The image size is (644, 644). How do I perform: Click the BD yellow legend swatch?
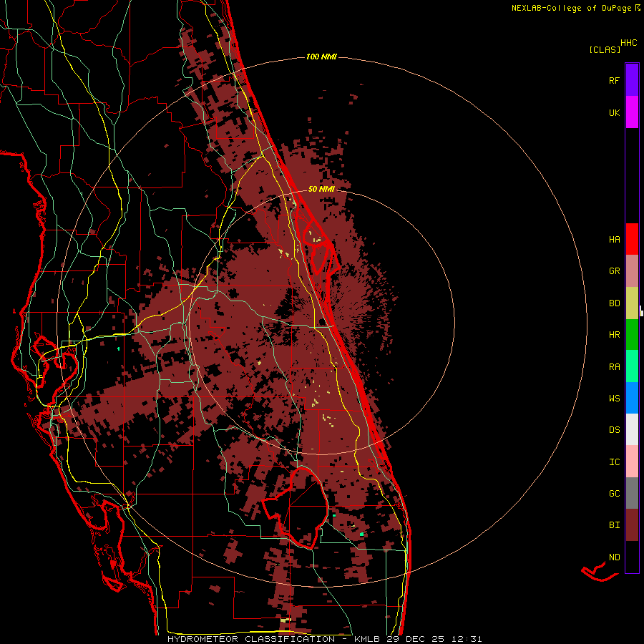(632, 303)
